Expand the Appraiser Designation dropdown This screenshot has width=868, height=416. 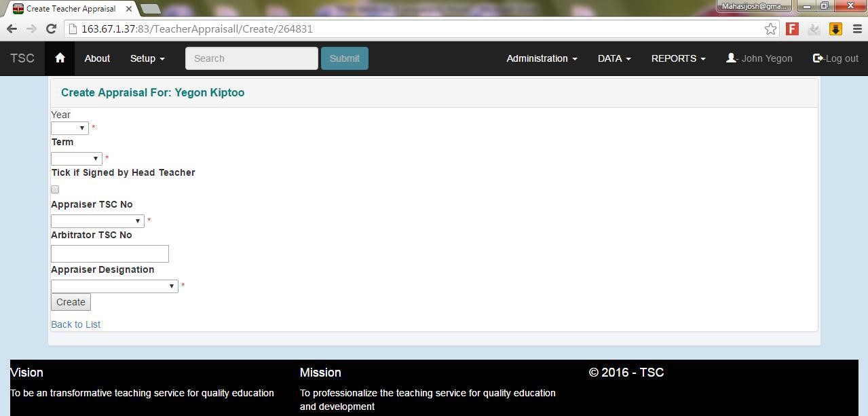115,286
